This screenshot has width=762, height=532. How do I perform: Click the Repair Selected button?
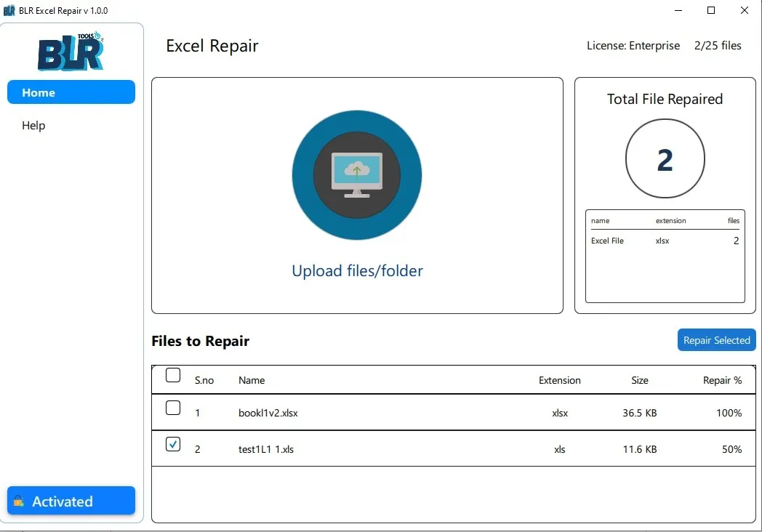pos(716,340)
